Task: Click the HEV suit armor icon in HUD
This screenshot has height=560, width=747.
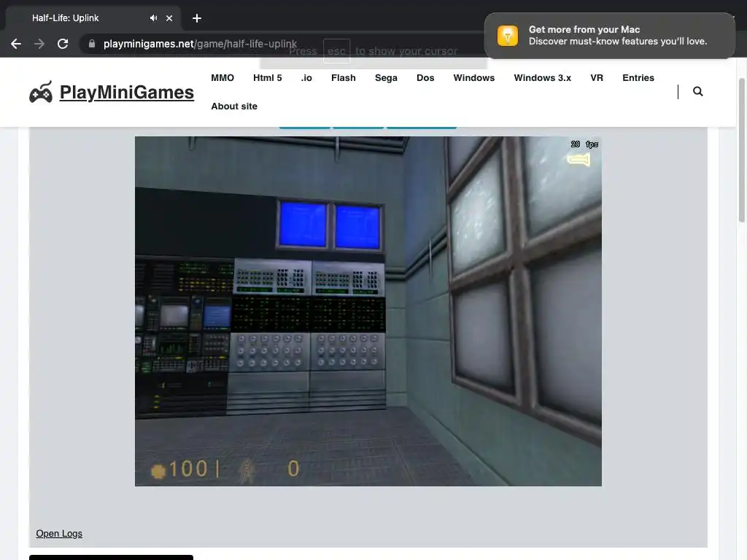Action: 247,470
